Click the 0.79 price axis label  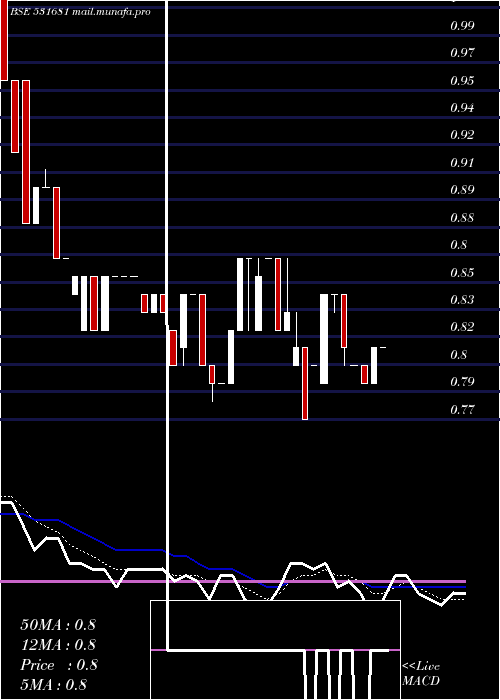pyautogui.click(x=462, y=382)
